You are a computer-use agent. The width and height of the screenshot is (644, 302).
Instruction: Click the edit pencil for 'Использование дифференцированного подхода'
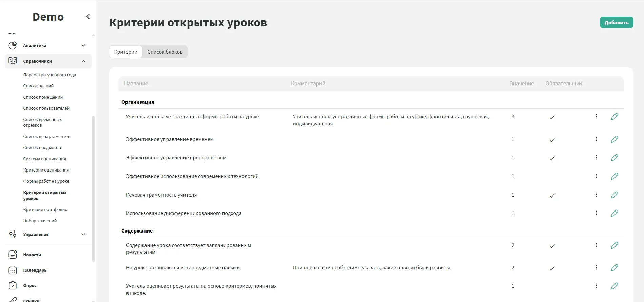[614, 213]
